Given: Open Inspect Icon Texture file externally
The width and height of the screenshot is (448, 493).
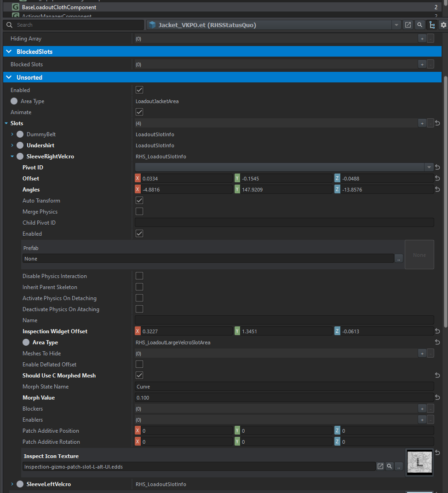Looking at the screenshot, I should point(380,466).
